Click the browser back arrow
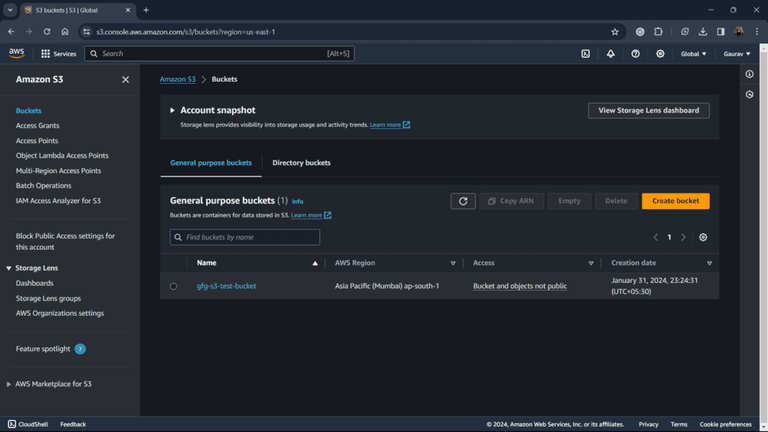Image resolution: width=768 pixels, height=432 pixels. tap(11, 32)
